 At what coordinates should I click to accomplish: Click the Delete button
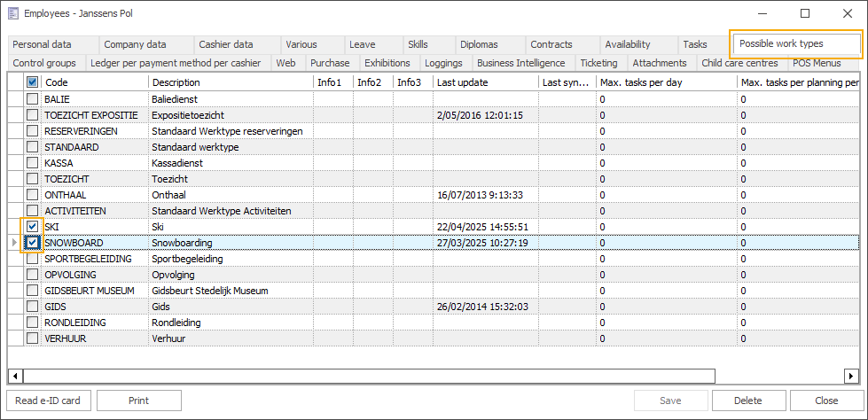tap(749, 401)
